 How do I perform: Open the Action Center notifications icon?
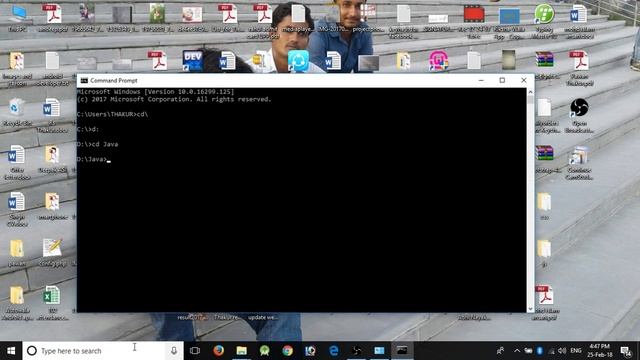(626, 351)
